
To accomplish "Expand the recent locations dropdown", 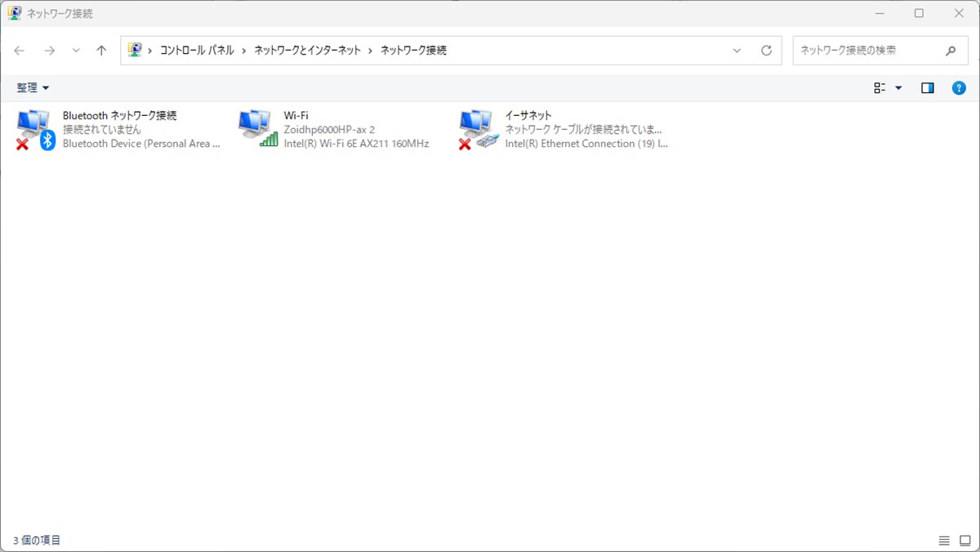I will tap(76, 51).
